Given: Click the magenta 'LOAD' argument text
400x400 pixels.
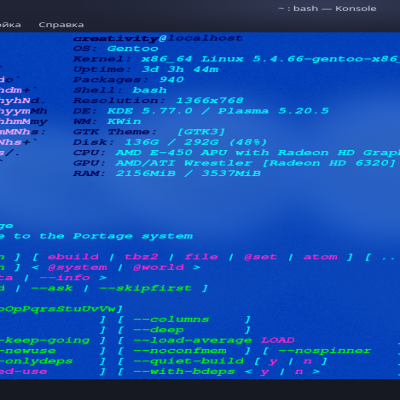Looking at the screenshot, I should point(278,340).
